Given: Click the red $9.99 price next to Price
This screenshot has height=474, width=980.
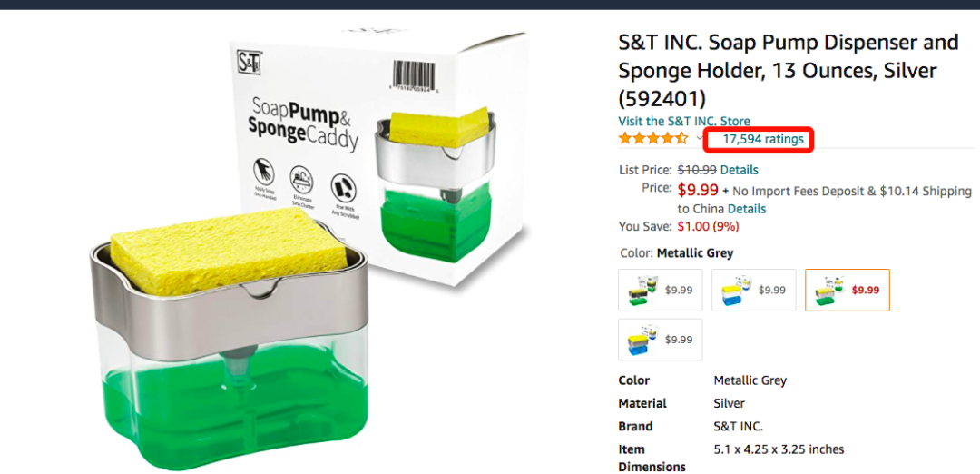Looking at the screenshot, I should click(x=698, y=190).
